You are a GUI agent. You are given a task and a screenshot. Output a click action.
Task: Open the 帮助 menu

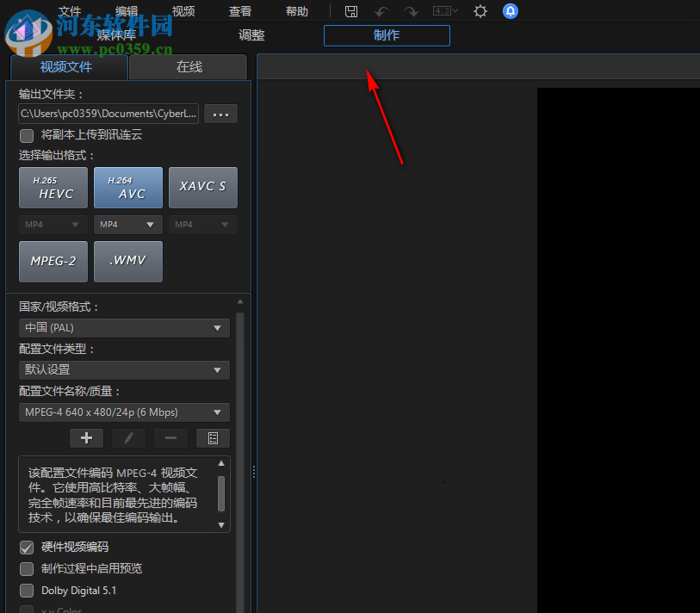pyautogui.click(x=296, y=11)
